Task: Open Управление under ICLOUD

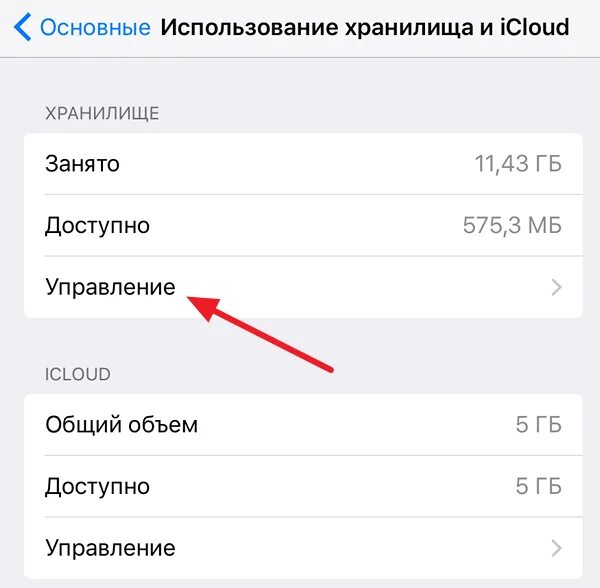Action: tap(303, 548)
